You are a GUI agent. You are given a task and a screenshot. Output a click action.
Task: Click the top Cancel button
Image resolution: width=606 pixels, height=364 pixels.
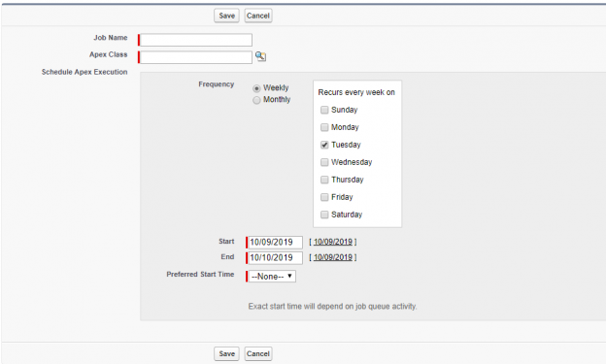coord(258,16)
